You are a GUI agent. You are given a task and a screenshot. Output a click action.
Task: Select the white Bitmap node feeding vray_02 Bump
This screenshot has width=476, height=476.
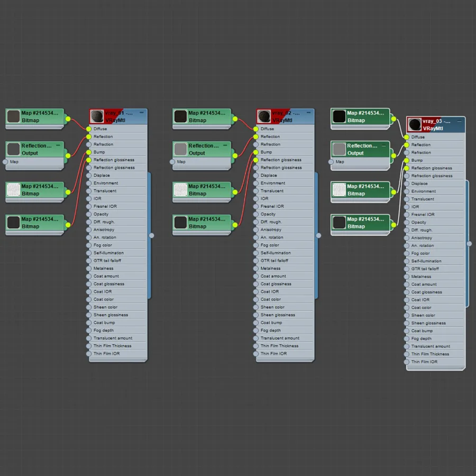(x=202, y=190)
